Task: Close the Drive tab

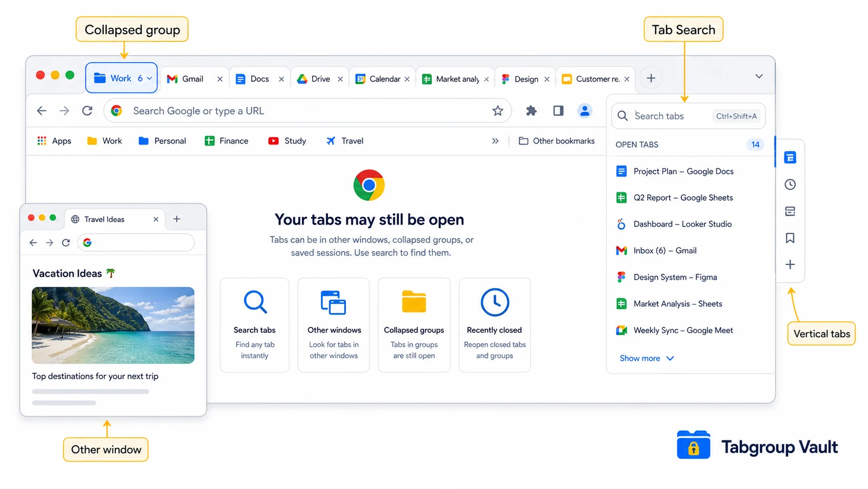Action: point(340,79)
